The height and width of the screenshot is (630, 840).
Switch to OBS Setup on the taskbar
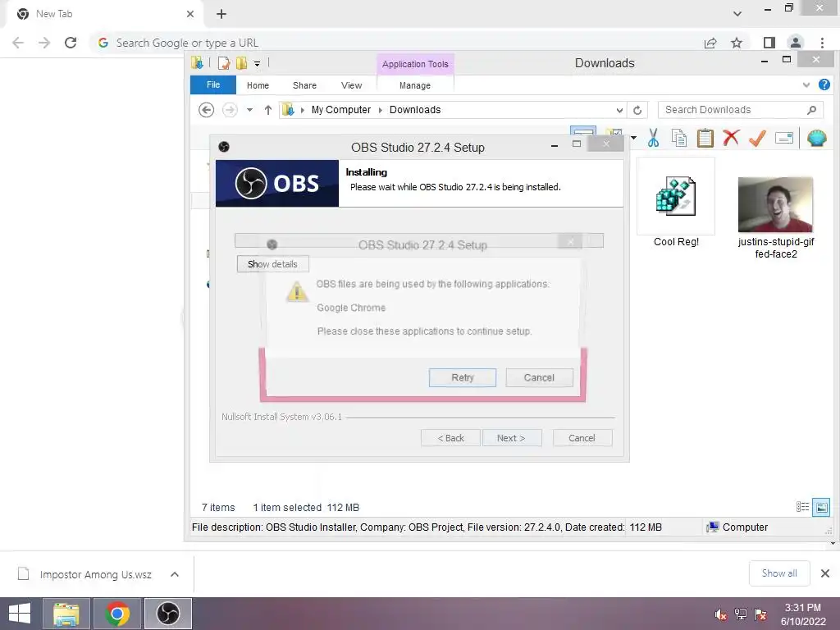click(167, 614)
